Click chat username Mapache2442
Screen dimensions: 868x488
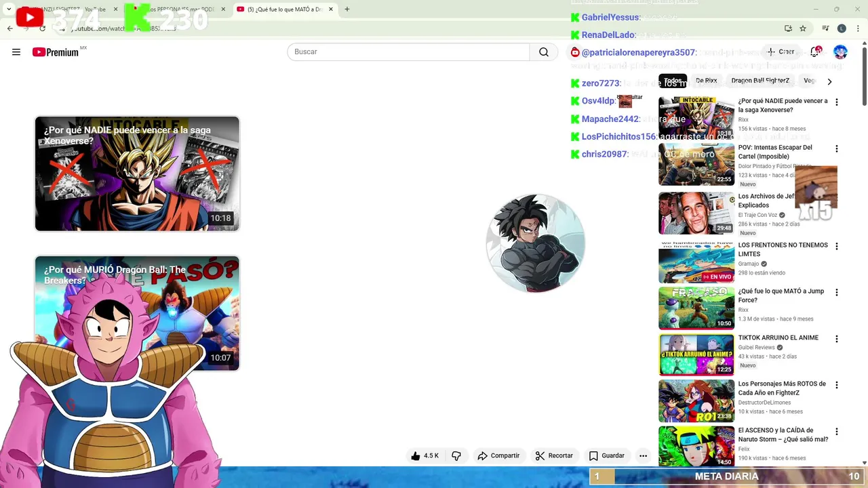tap(610, 119)
